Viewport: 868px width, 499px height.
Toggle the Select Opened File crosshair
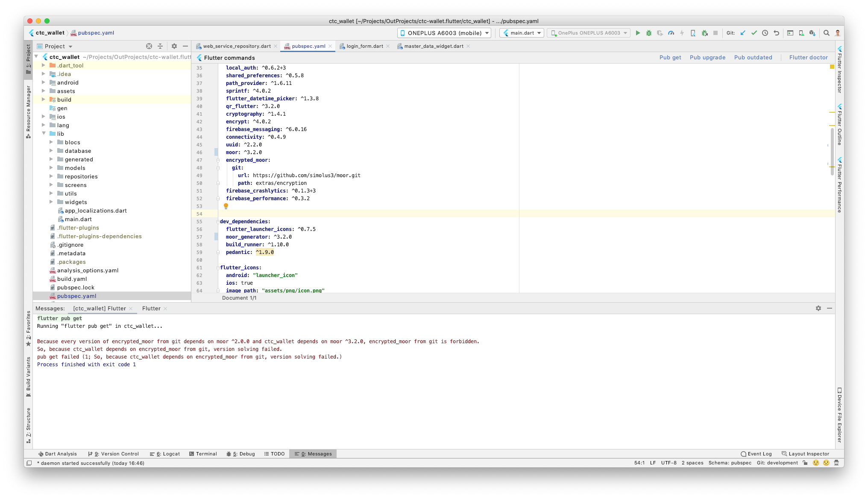[149, 46]
